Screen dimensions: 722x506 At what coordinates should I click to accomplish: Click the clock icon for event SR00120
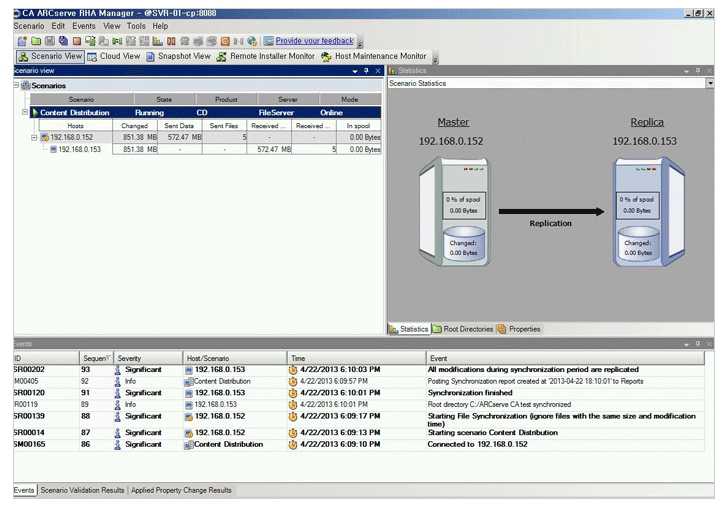[x=293, y=393]
